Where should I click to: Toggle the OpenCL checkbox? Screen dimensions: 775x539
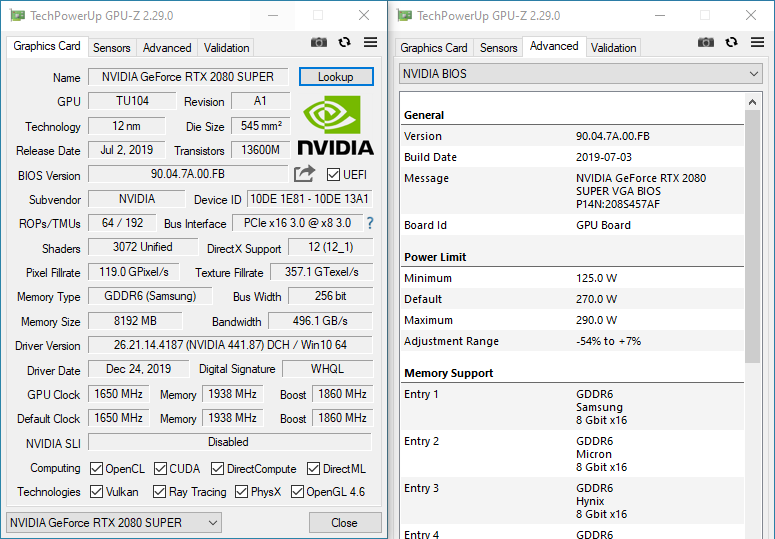coord(96,468)
